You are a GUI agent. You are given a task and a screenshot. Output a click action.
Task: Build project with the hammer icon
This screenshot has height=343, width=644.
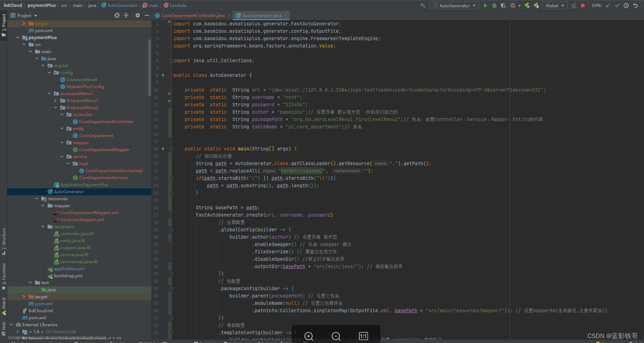(423, 6)
